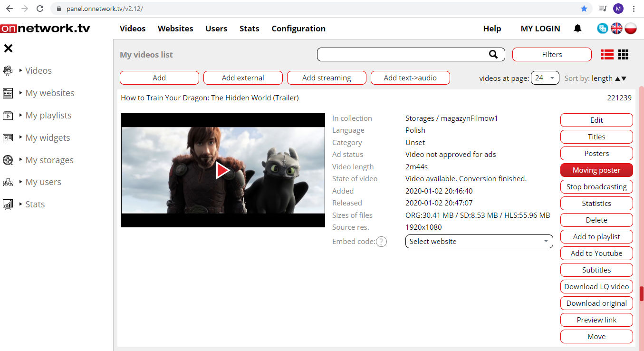Open Stats top menu
The height and width of the screenshot is (351, 644).
click(x=249, y=29)
